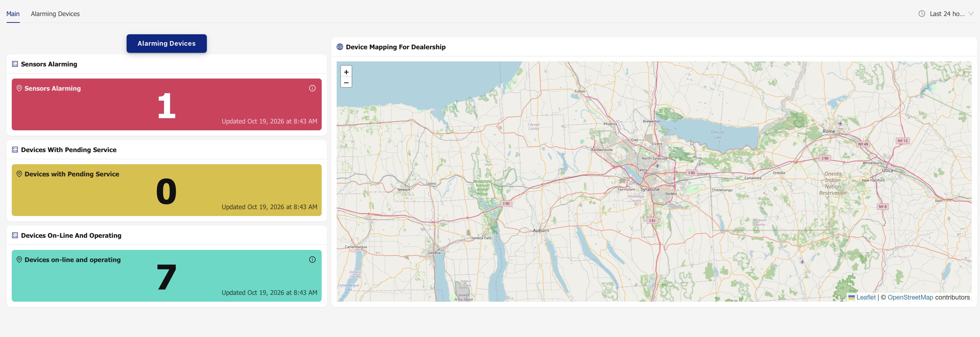
Task: Click the updated timestamp in the teal card
Action: tap(269, 292)
